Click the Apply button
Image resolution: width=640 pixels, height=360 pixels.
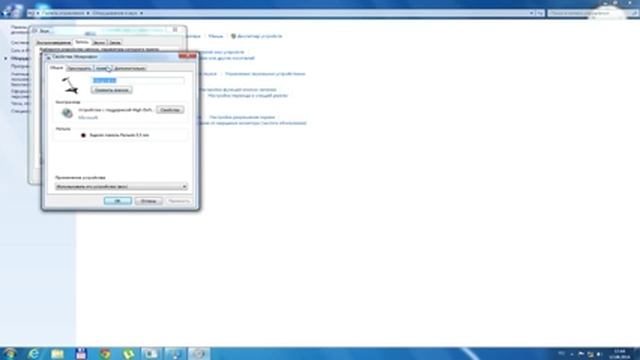[179, 201]
